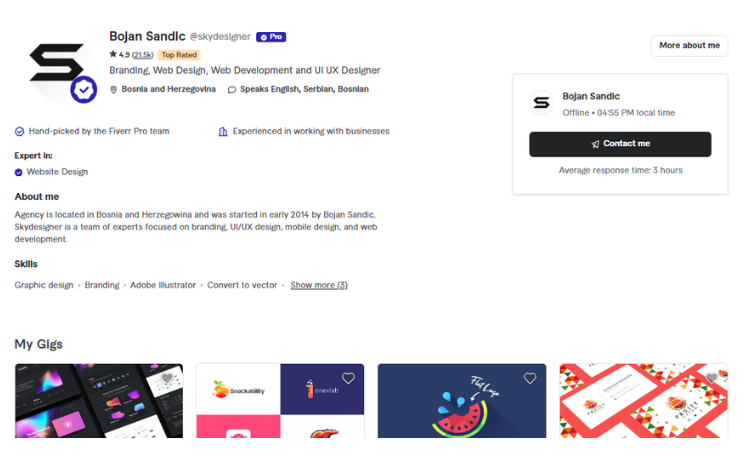This screenshot has height=465, width=746.
Task: Click the star rating icon
Action: click(x=113, y=54)
